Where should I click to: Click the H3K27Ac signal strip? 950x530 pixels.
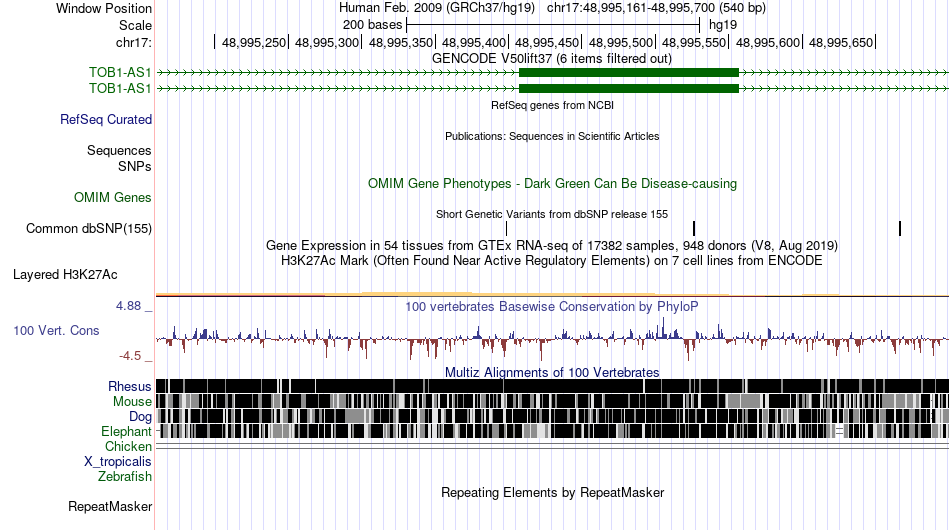(x=552, y=294)
